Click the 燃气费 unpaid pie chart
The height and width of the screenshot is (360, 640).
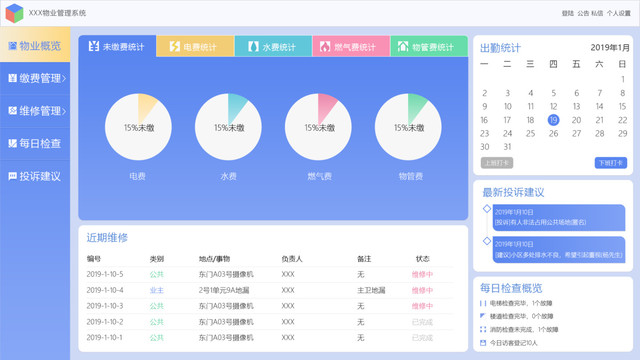(x=318, y=127)
